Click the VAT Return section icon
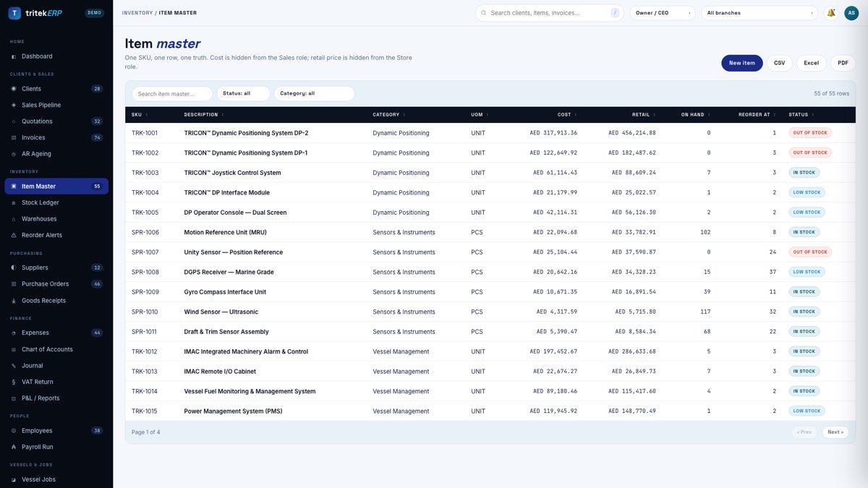The image size is (868, 488). point(14,382)
